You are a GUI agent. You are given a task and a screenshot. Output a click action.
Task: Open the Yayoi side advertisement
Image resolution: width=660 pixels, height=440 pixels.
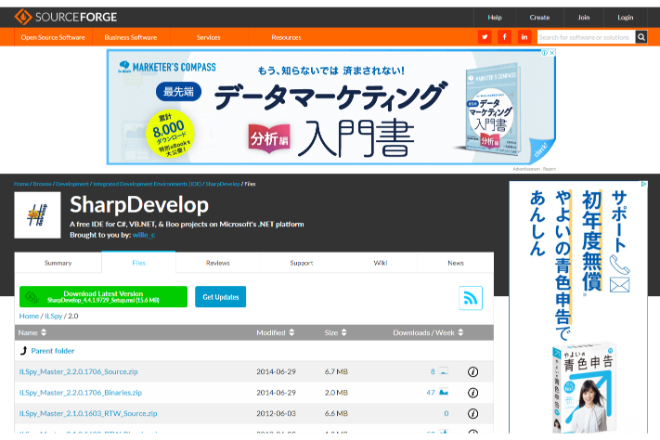pos(578,307)
